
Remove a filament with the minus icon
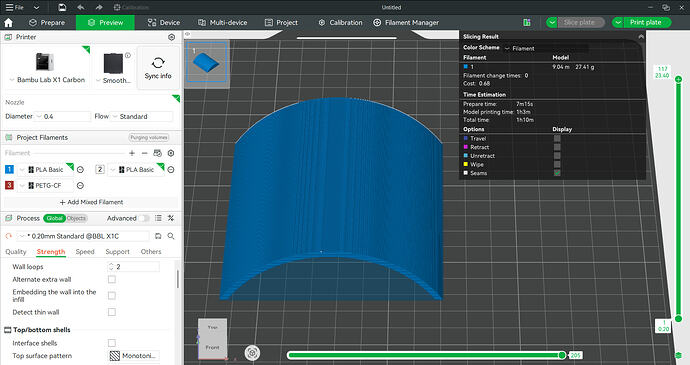pos(144,153)
